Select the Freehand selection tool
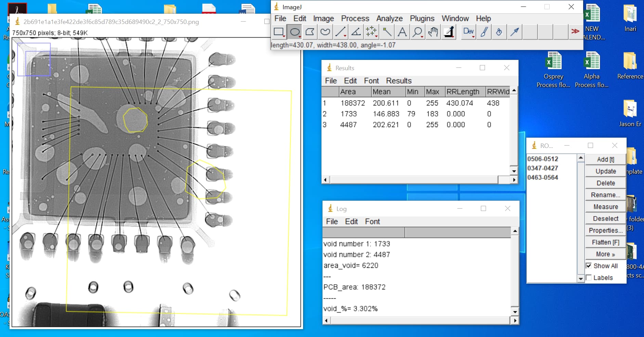This screenshot has height=337, width=644. click(325, 32)
